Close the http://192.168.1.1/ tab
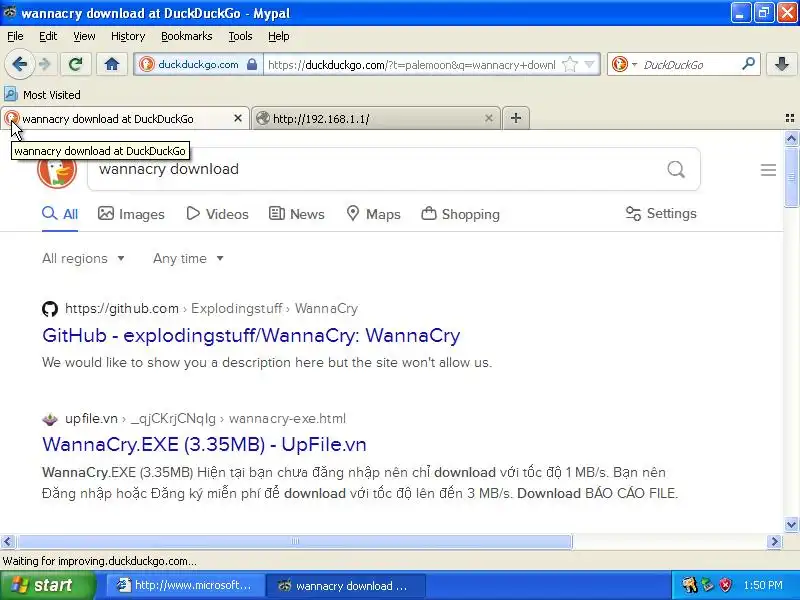This screenshot has width=800, height=600. [x=488, y=118]
